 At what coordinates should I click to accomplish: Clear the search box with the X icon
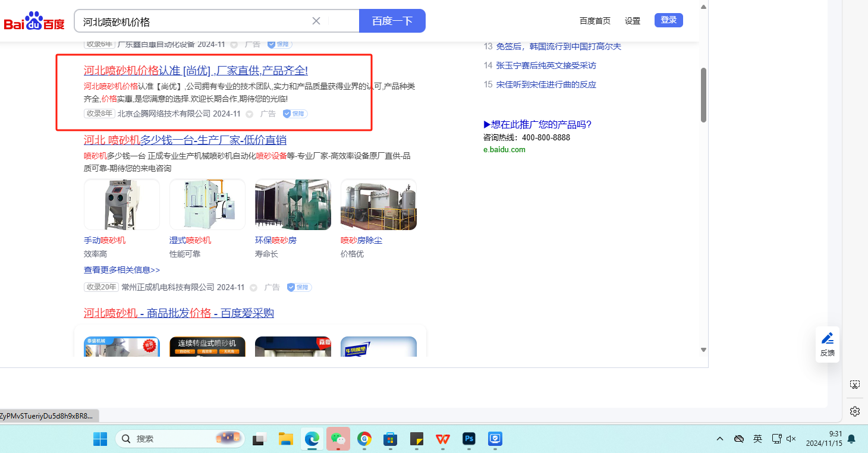tap(316, 21)
